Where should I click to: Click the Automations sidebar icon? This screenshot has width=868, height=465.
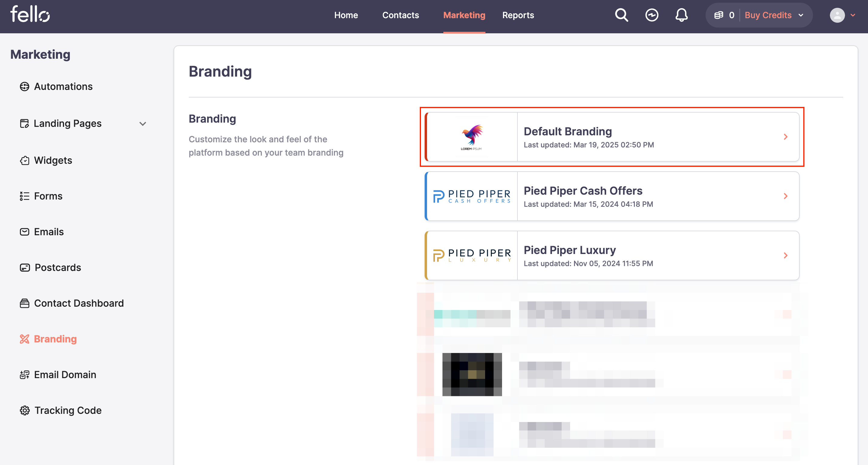(24, 87)
